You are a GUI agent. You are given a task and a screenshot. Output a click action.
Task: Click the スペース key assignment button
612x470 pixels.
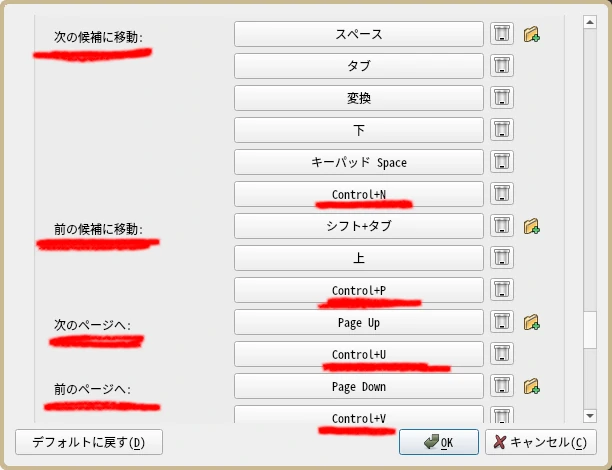[x=359, y=34]
